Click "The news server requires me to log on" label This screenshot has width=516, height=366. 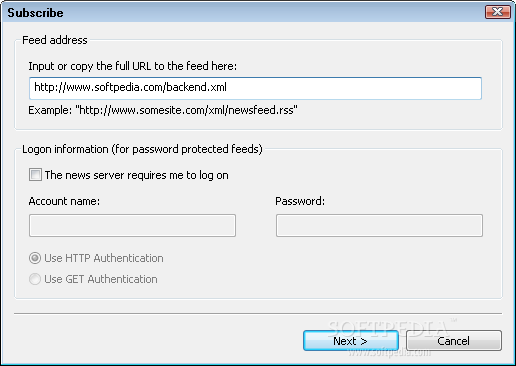coord(137,175)
